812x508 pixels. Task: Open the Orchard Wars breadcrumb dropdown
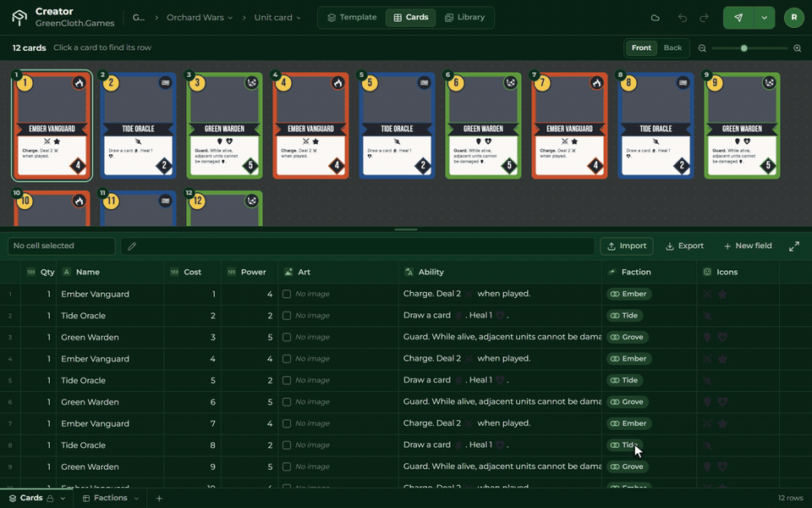200,18
